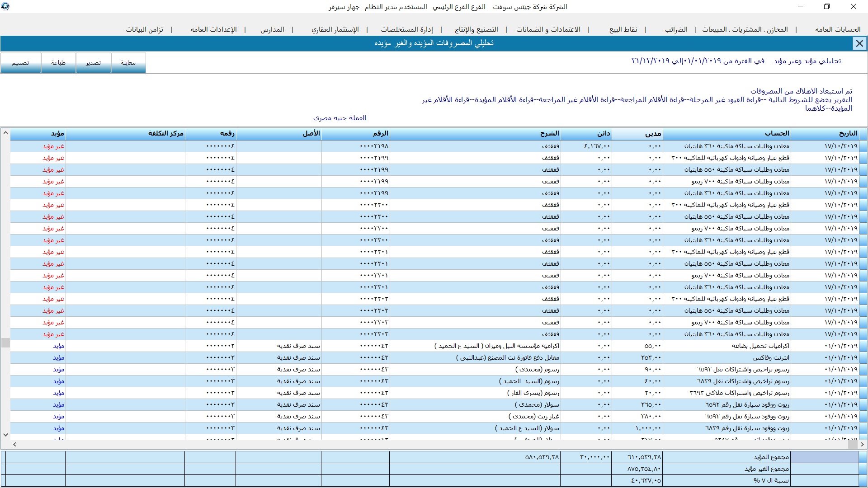
Task: Sort by مؤيد column header
Action: tap(38, 134)
